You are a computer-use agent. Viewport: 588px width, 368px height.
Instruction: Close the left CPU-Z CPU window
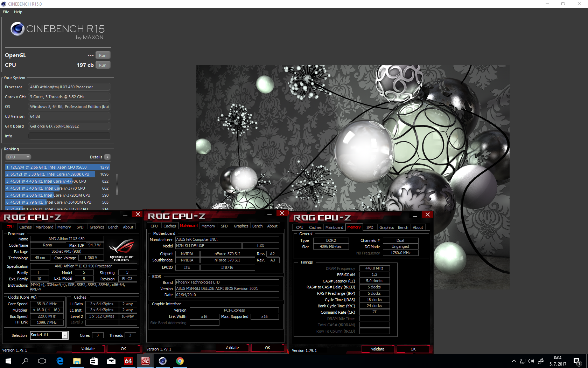138,214
